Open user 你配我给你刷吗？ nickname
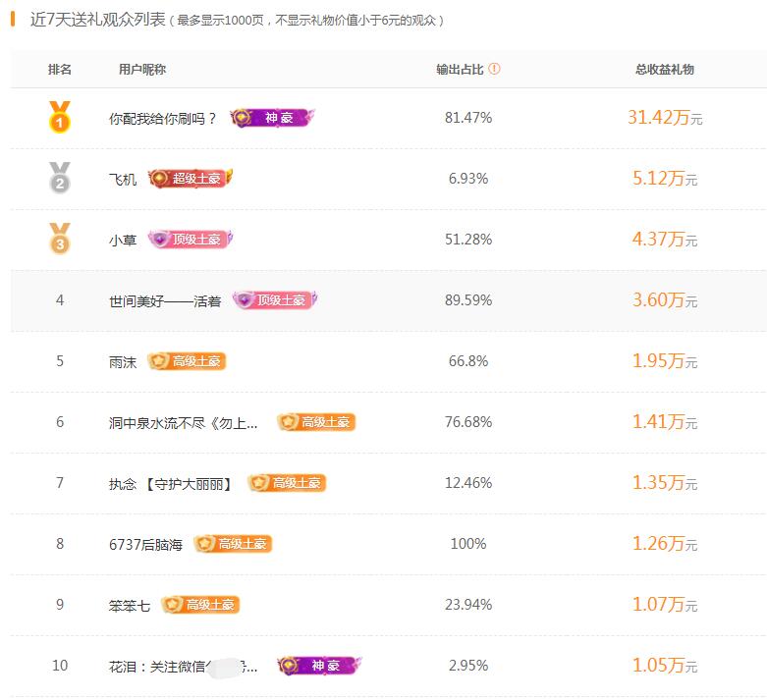The image size is (767, 700). 162,119
